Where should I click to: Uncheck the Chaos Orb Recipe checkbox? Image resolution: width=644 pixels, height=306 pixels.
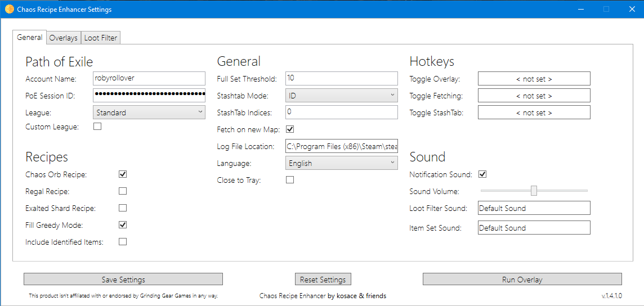coord(122,174)
